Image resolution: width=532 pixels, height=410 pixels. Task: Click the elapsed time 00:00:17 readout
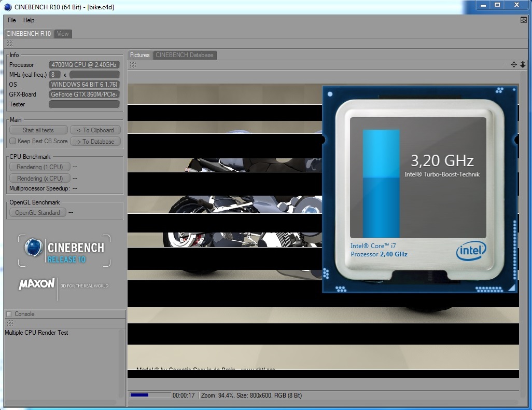point(184,395)
